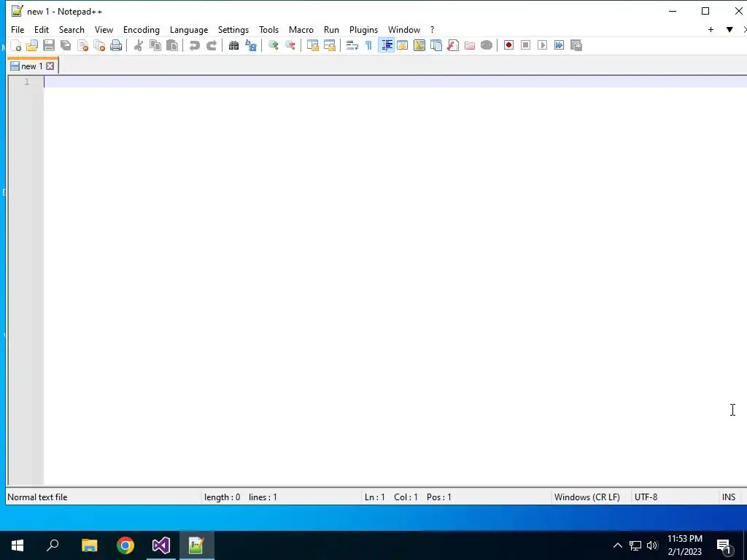
Task: Zoom in using the magnifier plus icon
Action: [x=273, y=45]
